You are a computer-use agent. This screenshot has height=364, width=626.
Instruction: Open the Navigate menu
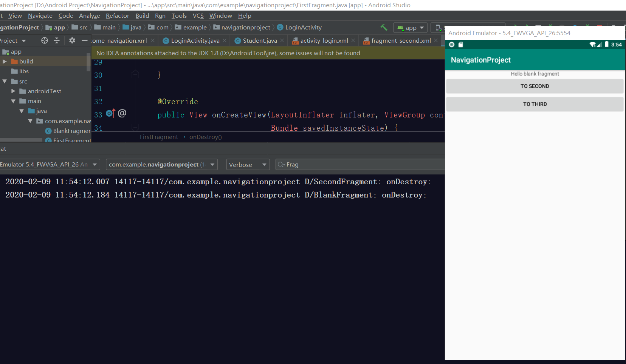(40, 15)
